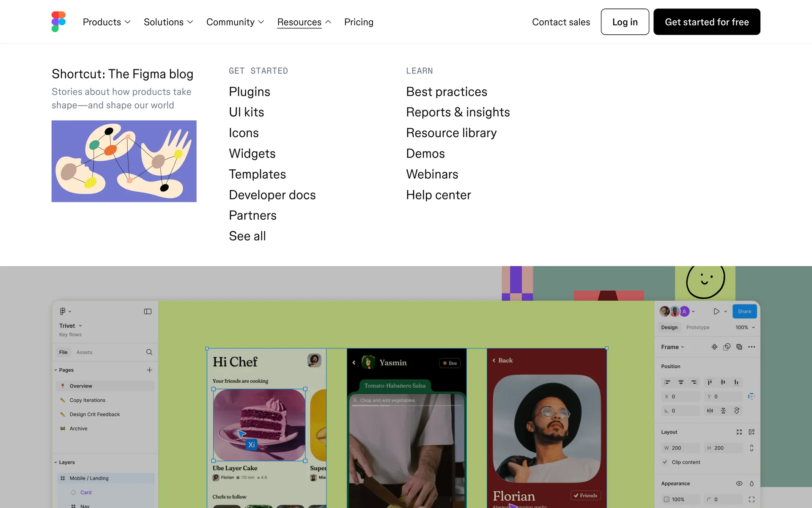Toggle Appearance visibility eye icon
Screen dimensions: 812x508
coord(739,483)
